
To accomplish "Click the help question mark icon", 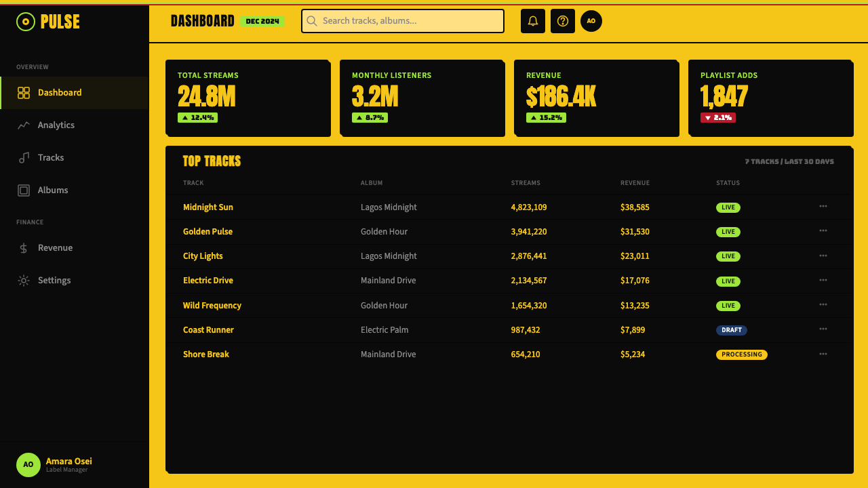I will pyautogui.click(x=563, y=21).
